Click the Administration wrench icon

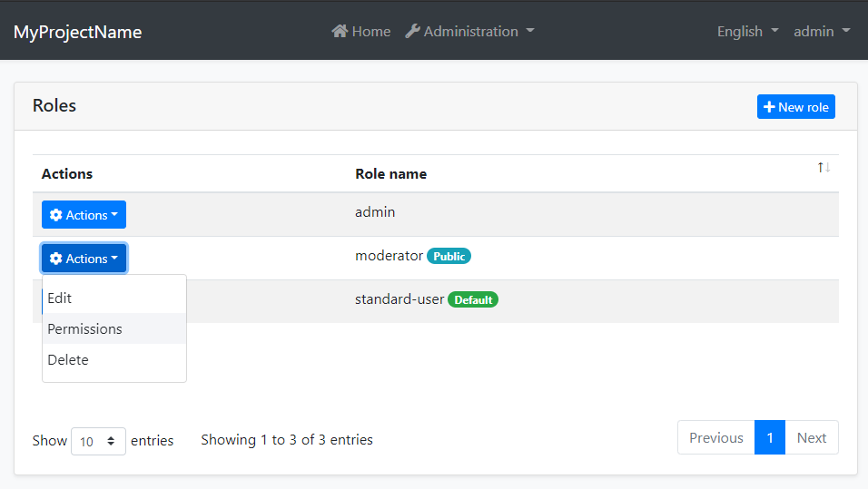(x=413, y=32)
